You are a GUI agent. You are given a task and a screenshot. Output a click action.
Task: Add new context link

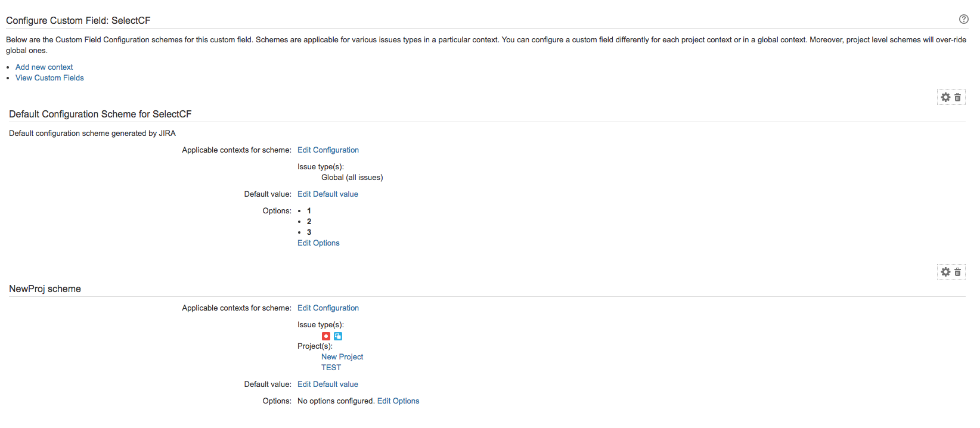click(x=44, y=67)
